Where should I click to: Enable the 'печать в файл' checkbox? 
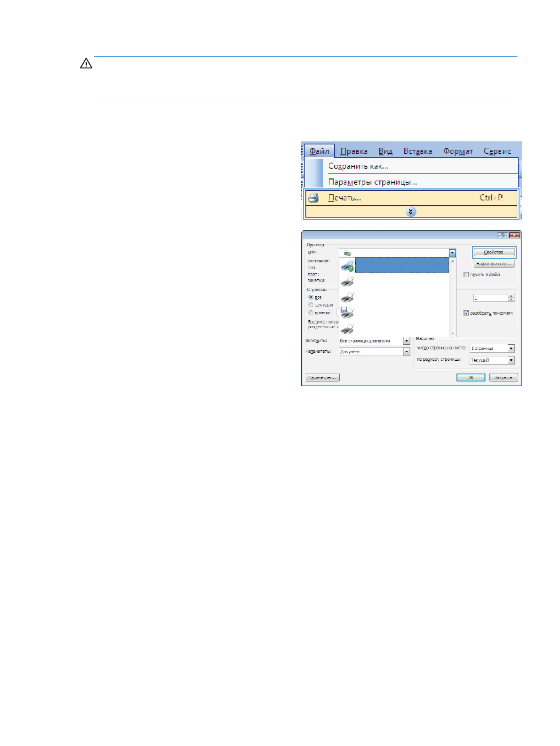coord(466,275)
